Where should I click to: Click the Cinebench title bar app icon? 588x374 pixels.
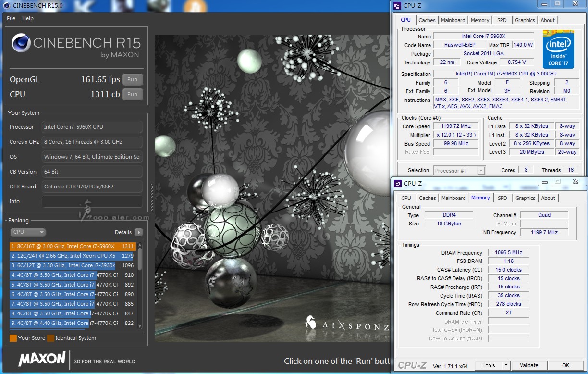[x=6, y=6]
